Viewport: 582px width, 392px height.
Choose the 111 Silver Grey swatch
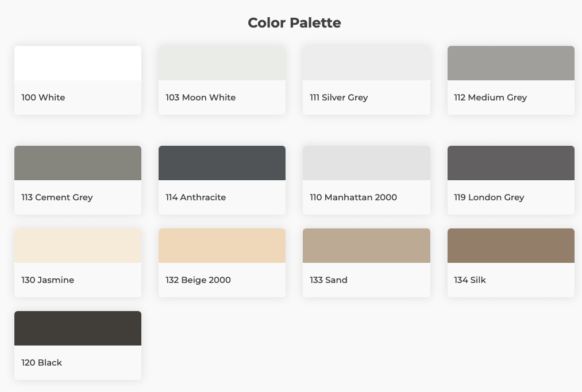pyautogui.click(x=366, y=63)
